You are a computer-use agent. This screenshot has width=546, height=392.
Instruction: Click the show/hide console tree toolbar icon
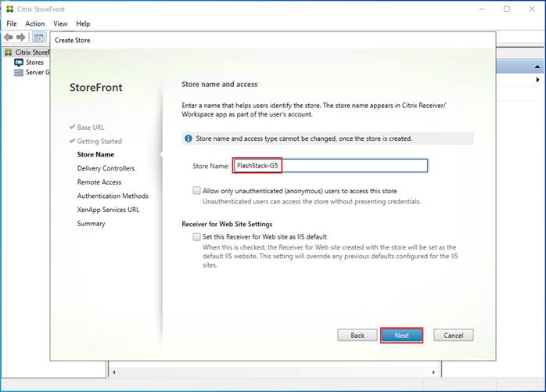[x=38, y=38]
